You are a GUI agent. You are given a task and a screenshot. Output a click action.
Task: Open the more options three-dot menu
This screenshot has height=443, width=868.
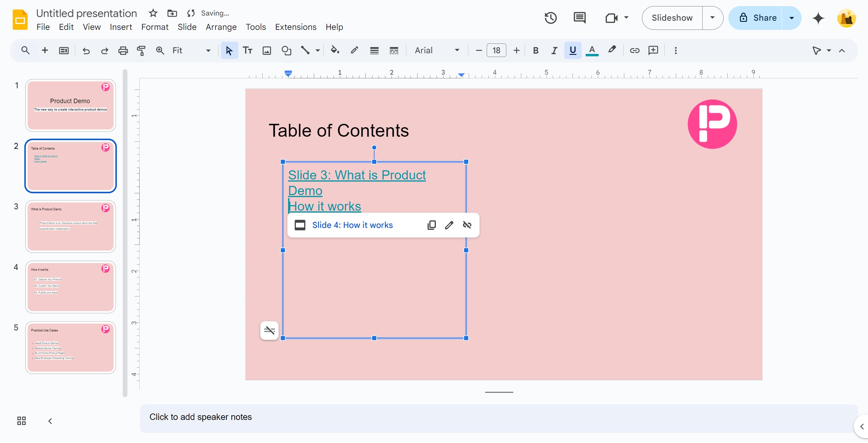click(675, 51)
